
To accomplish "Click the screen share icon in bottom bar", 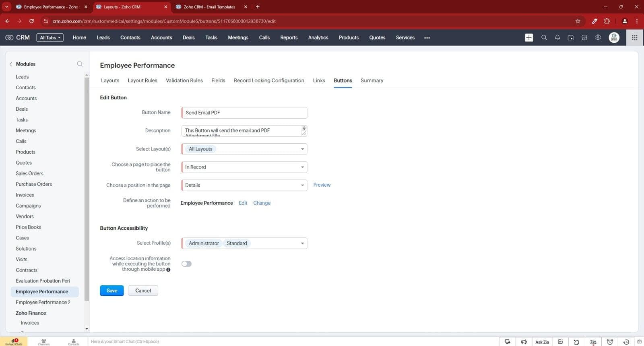I will pos(508,342).
